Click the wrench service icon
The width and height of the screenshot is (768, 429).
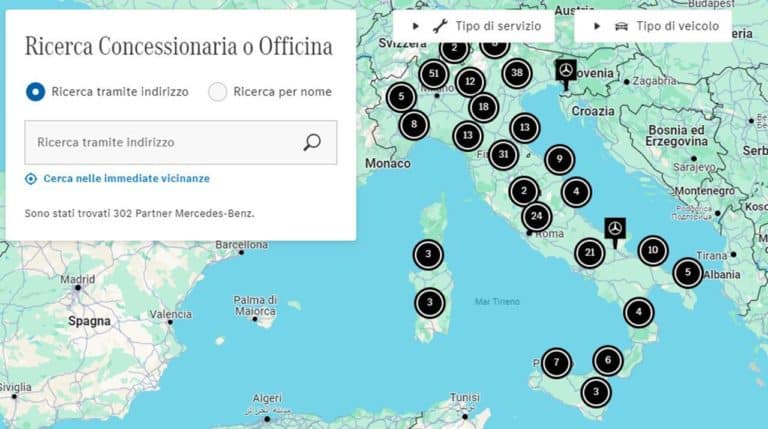(x=440, y=26)
